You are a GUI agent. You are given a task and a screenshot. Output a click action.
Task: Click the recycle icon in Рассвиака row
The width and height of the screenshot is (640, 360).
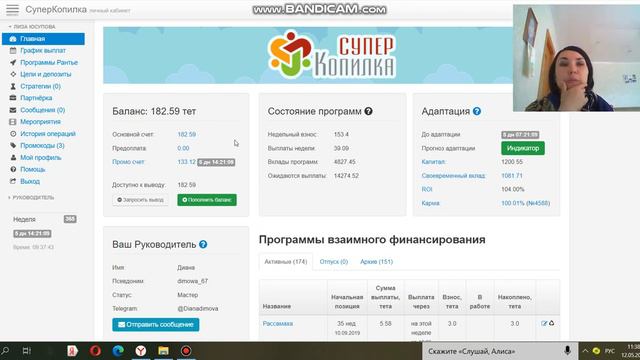551,323
